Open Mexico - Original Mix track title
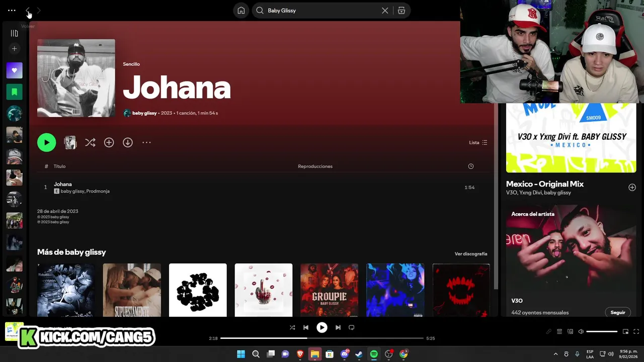The width and height of the screenshot is (644, 362). [545, 184]
